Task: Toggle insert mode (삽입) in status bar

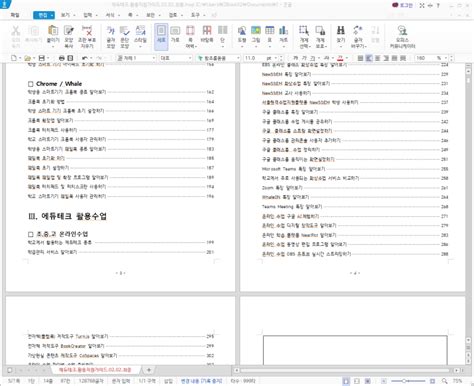Action: (168, 381)
